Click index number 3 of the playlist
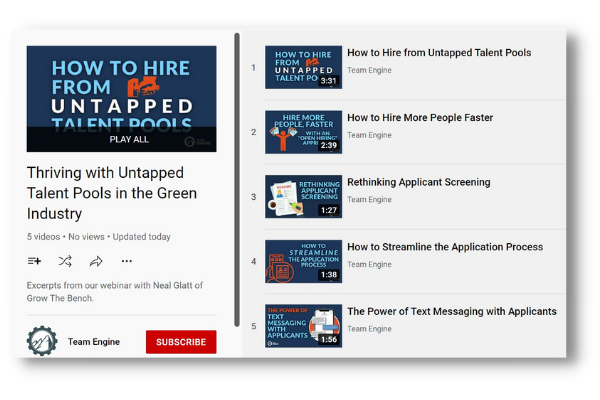Screen dimensions: 600x400 click(253, 197)
